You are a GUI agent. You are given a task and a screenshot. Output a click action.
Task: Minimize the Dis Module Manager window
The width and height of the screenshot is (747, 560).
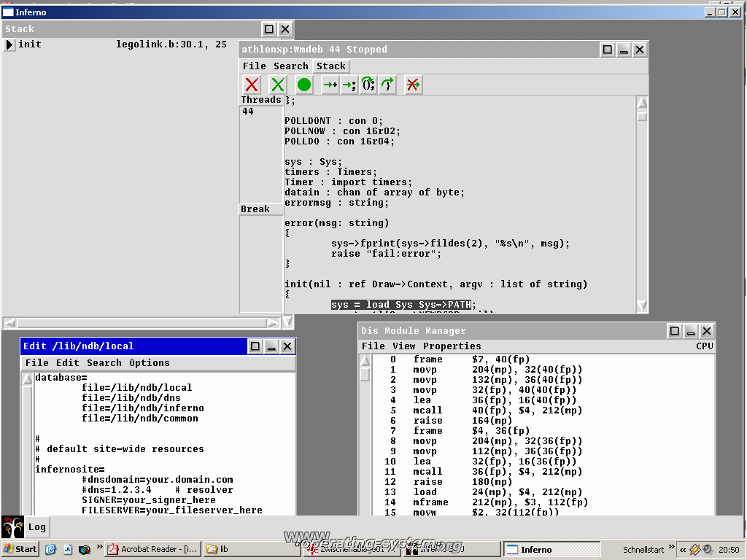coord(691,330)
